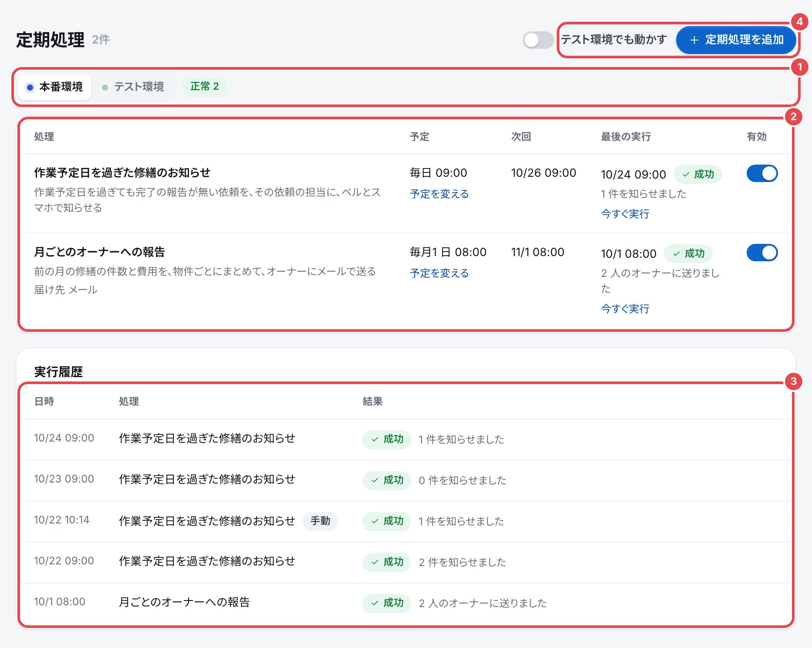Click the 2件 count beside 定期処理

pos(101,40)
